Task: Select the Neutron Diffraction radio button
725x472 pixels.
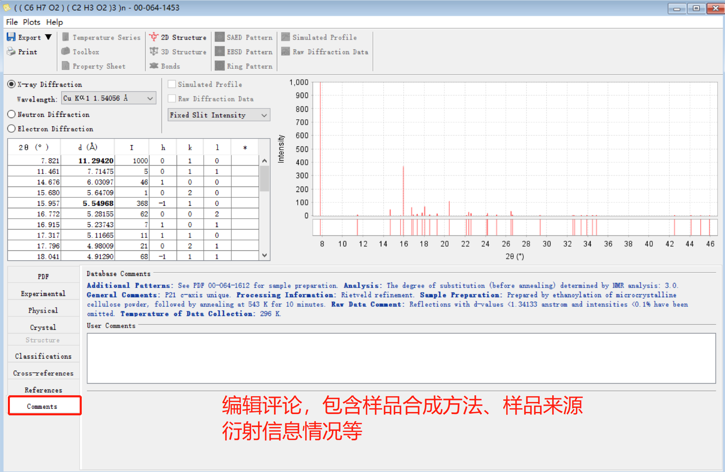Action: click(12, 114)
